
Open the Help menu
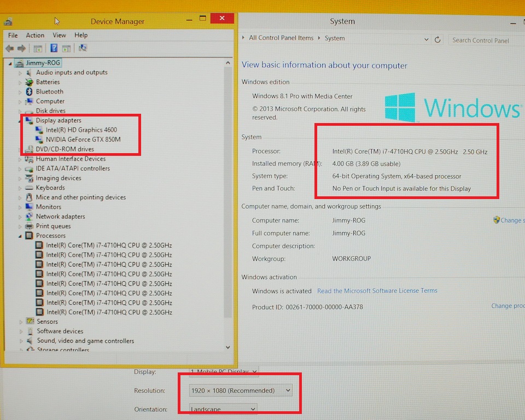coord(81,35)
